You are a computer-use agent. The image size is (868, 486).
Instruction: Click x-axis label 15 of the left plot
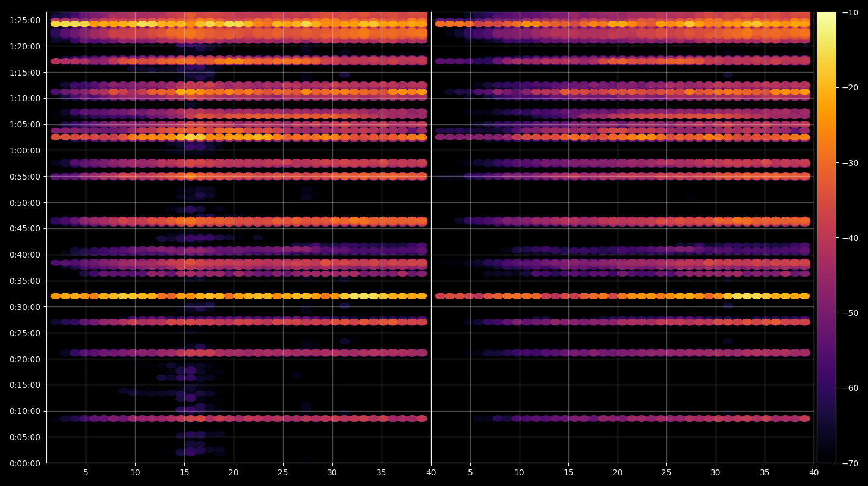[184, 473]
